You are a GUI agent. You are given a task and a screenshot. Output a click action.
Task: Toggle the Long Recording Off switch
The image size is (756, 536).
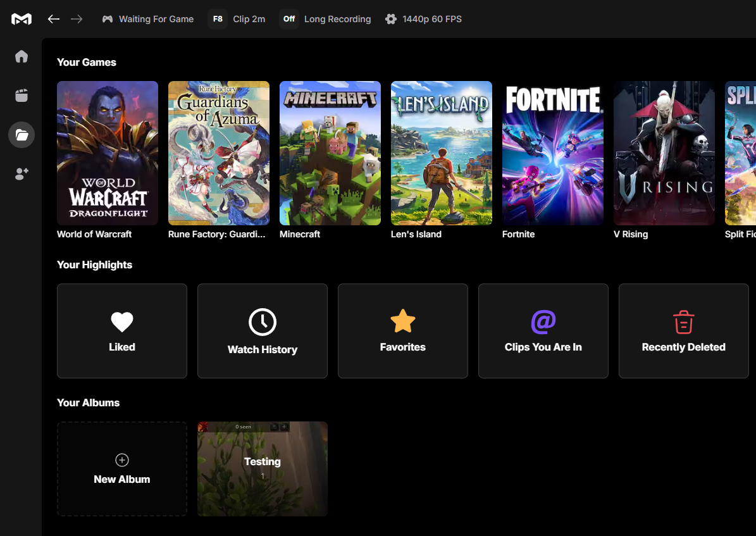point(289,19)
